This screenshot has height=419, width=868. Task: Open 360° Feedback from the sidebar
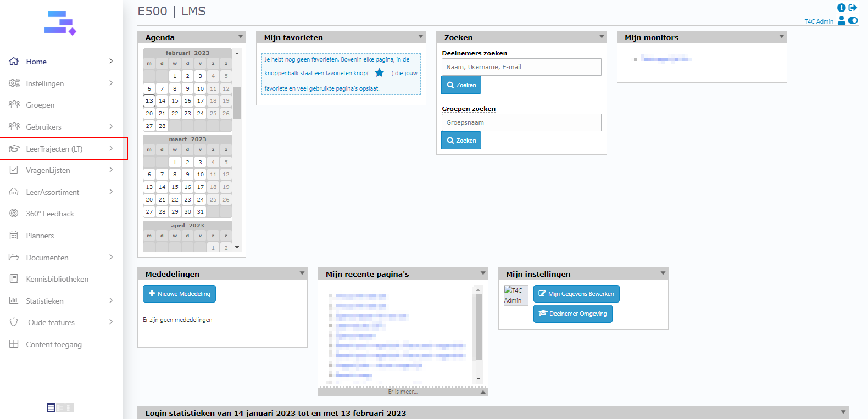pos(49,214)
